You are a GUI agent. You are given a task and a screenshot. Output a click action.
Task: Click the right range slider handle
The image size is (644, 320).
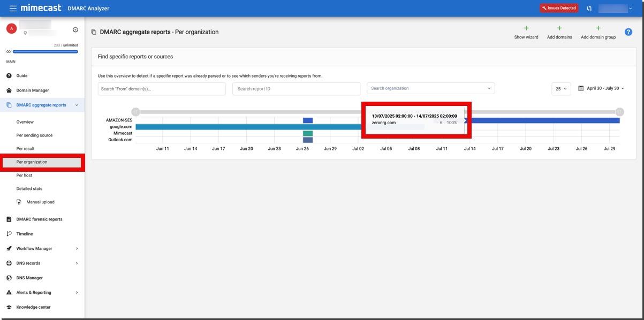(619, 112)
